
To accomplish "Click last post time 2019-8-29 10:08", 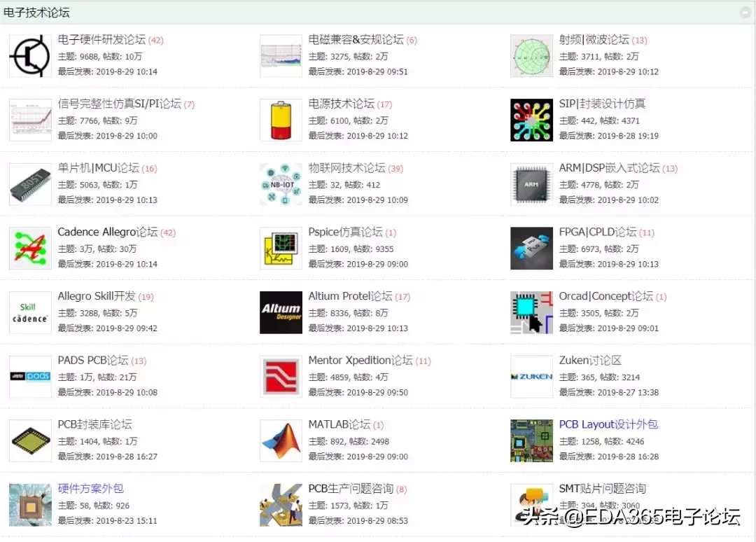I will coord(127,393).
